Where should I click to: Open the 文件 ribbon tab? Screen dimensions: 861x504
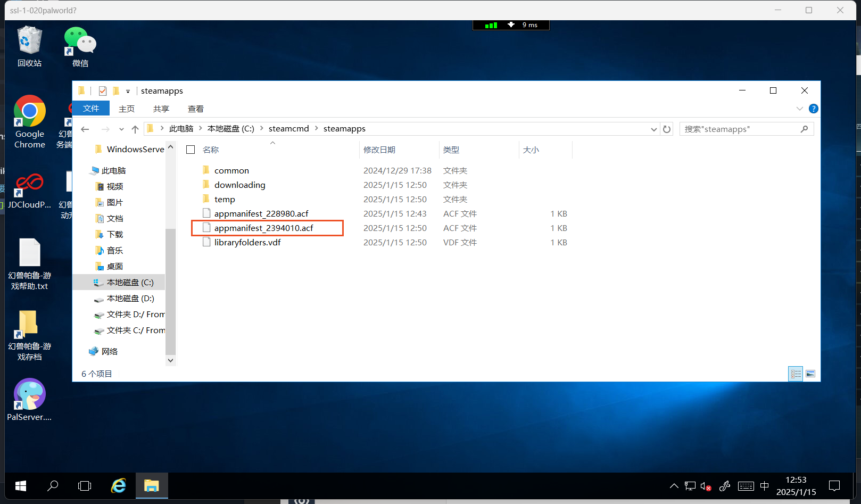tap(91, 109)
